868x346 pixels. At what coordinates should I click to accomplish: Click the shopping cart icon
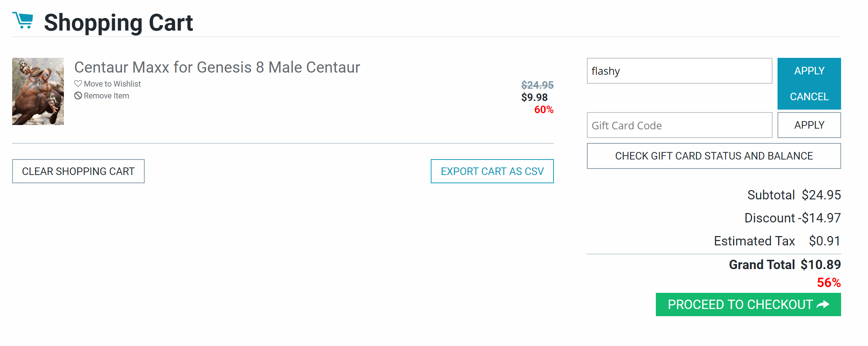click(x=23, y=20)
